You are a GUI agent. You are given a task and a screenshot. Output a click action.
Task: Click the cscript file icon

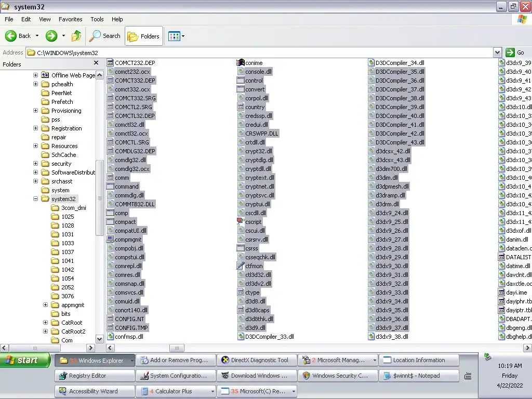click(240, 221)
